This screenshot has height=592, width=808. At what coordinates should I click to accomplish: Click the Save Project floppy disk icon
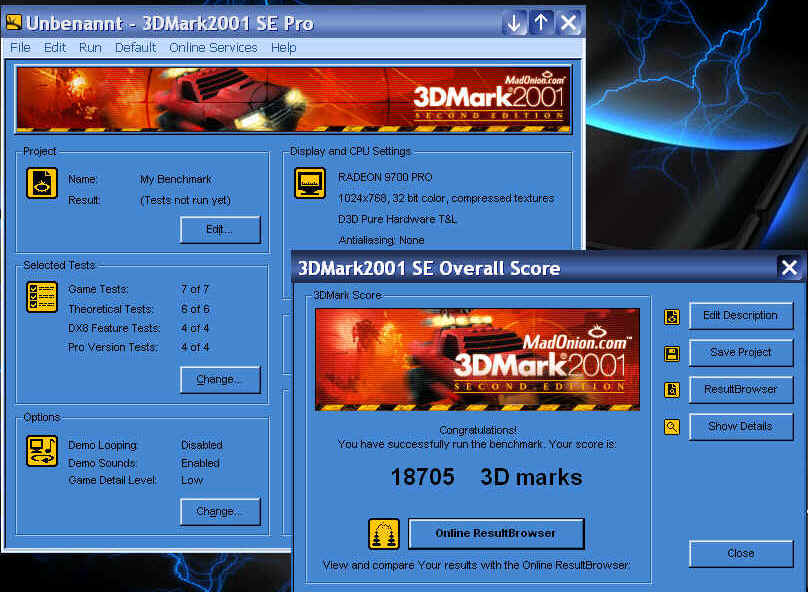pyautogui.click(x=672, y=353)
